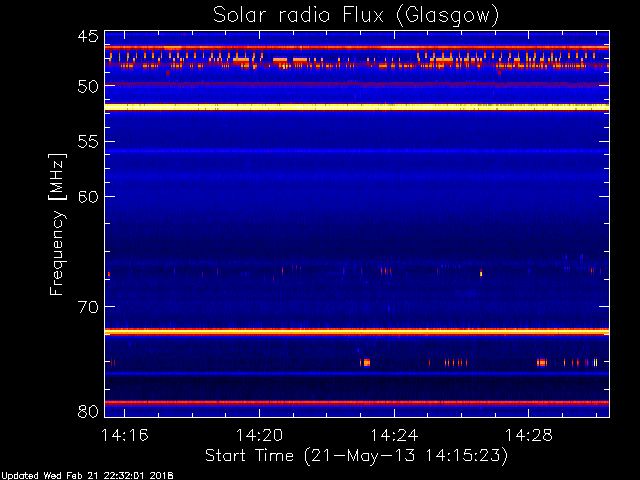The height and width of the screenshot is (480, 640).
Task: Click the '55' frequency axis label
Action: click(x=88, y=142)
